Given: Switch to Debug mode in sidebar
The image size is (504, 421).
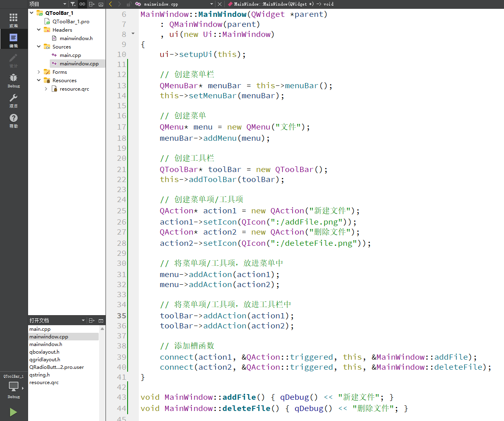Looking at the screenshot, I should pos(14,80).
